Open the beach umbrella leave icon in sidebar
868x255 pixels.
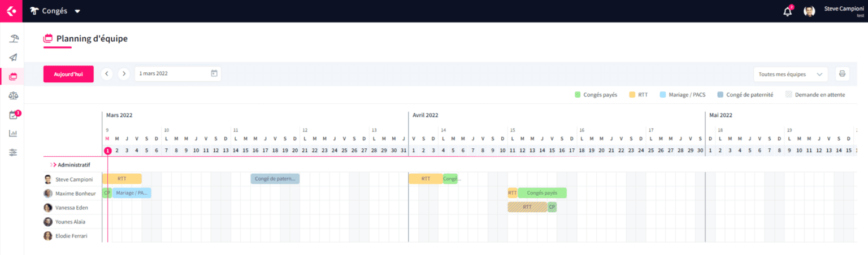click(14, 39)
